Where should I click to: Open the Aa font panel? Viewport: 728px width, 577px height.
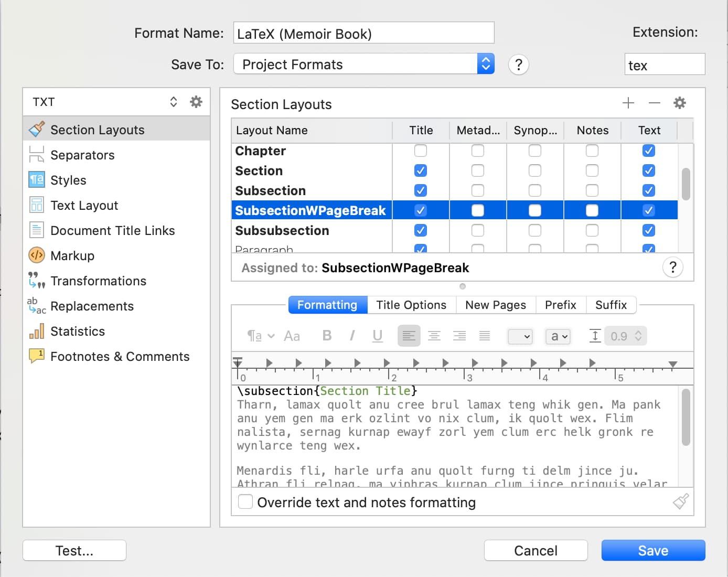(292, 336)
